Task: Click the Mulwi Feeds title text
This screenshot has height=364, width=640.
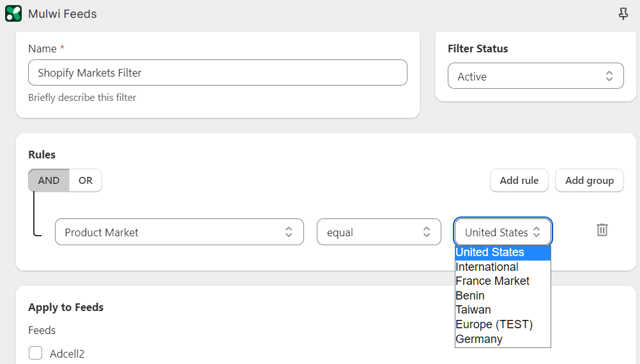Action: click(63, 14)
